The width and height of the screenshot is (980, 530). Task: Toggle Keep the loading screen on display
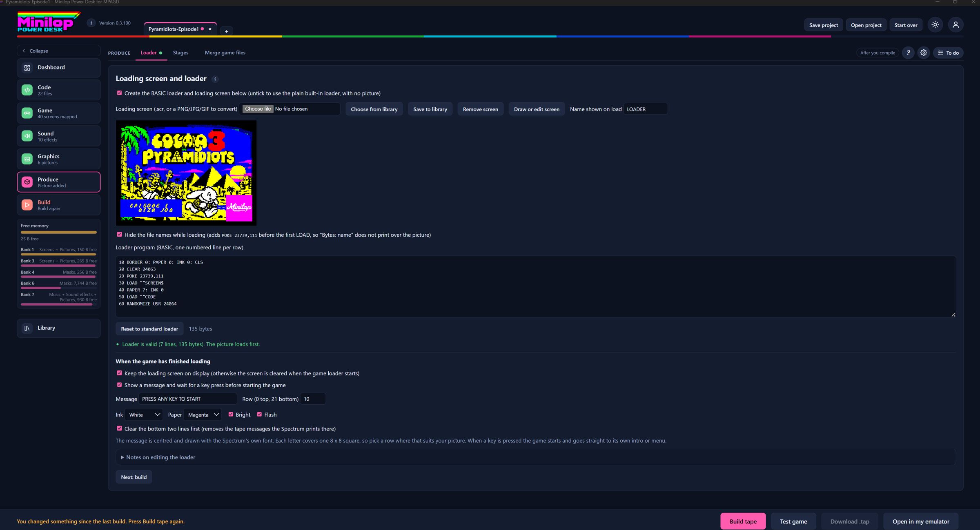click(x=119, y=373)
